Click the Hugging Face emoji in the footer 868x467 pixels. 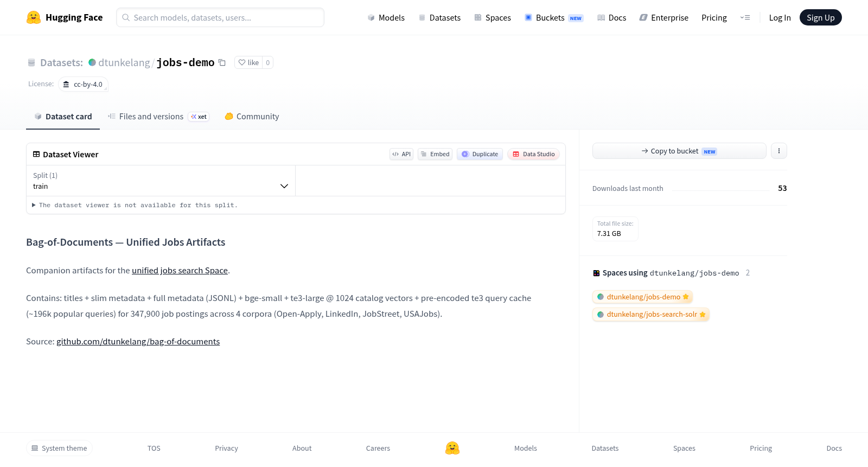[x=452, y=448]
